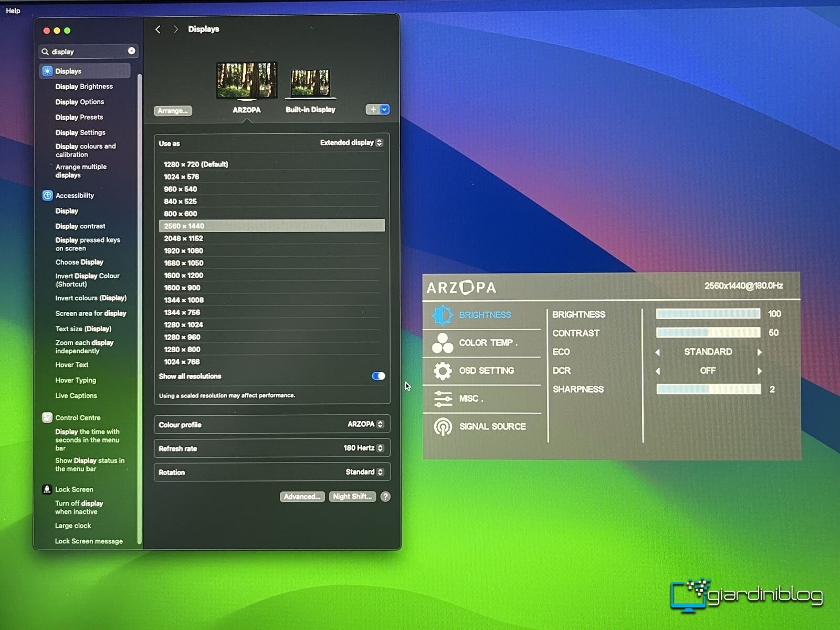The height and width of the screenshot is (630, 840).
Task: Open the Colour profile ARZOPA dropdown
Action: pos(365,424)
